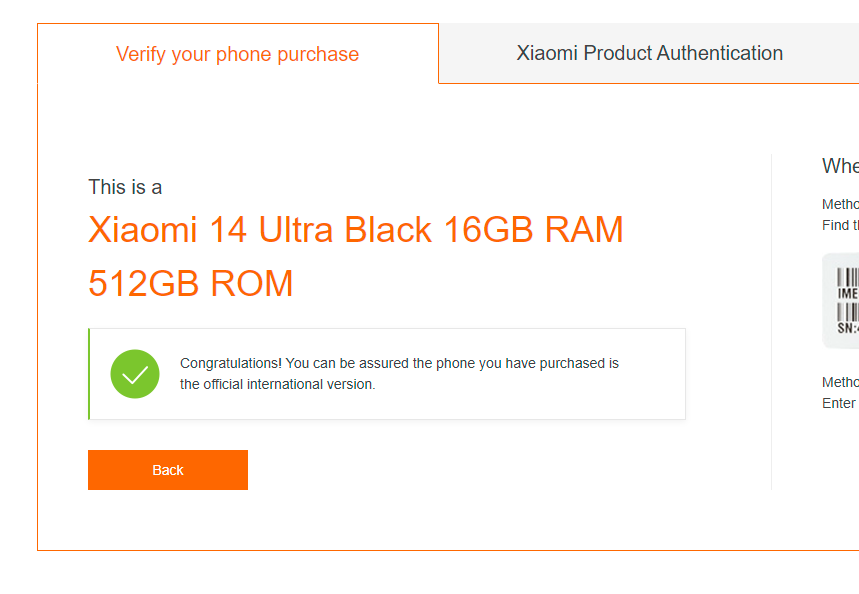Image resolution: width=859 pixels, height=594 pixels.
Task: Click the green checkmark success icon
Action: (x=135, y=374)
